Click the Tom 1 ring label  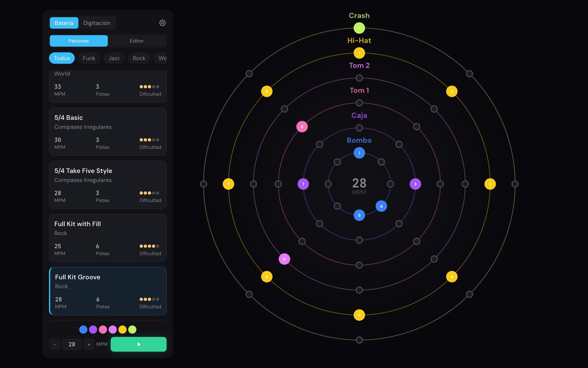pos(359,90)
